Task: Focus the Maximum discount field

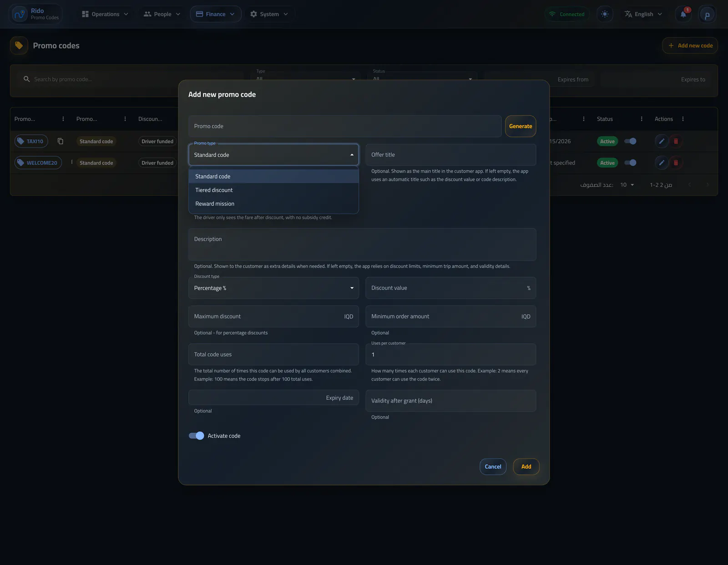Action: coord(273,316)
